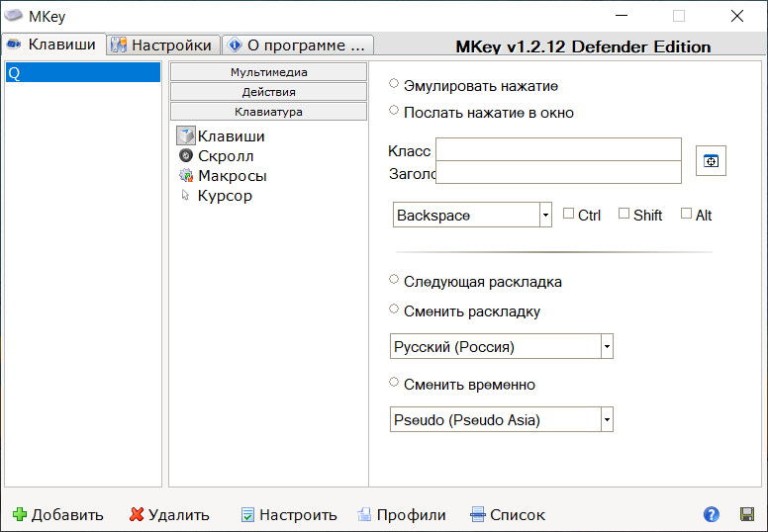Minimize the MKey window

click(622, 16)
